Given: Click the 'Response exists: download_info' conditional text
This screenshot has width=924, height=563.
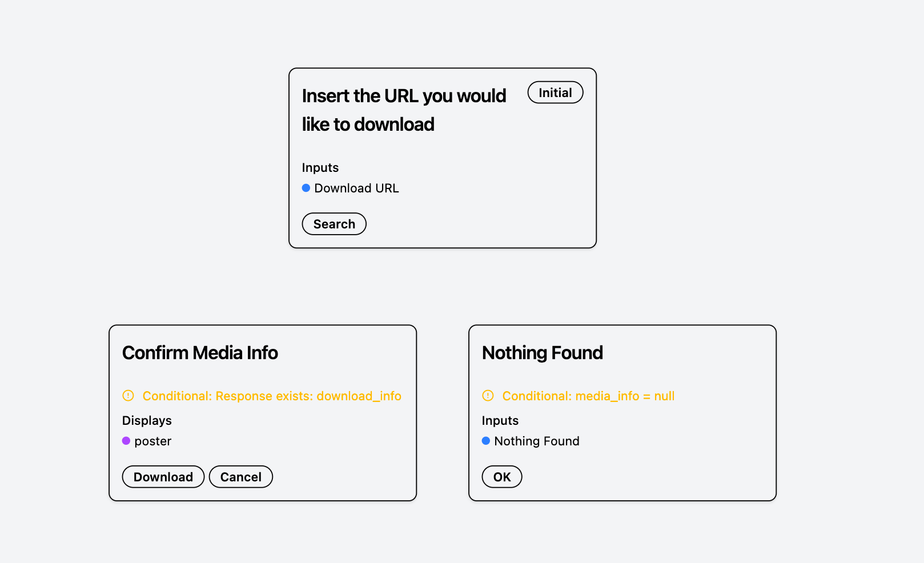Looking at the screenshot, I should tap(308, 396).
